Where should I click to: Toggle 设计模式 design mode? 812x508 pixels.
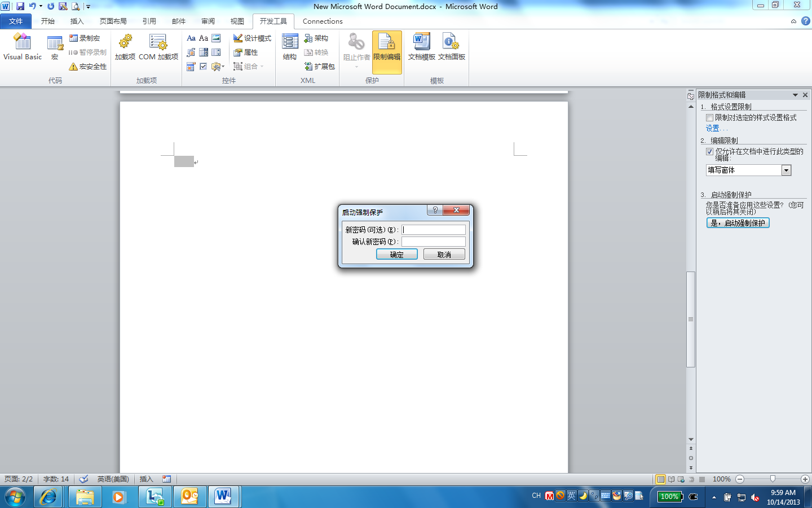252,38
